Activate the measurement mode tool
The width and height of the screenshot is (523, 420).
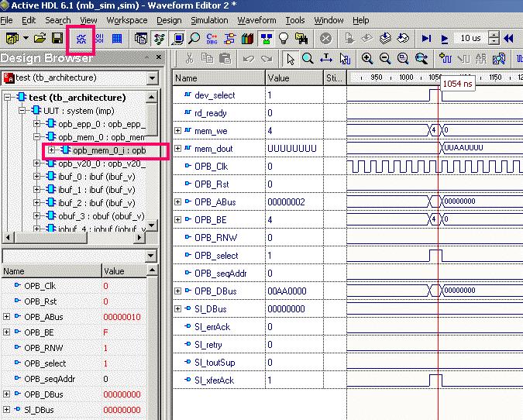coord(326,59)
